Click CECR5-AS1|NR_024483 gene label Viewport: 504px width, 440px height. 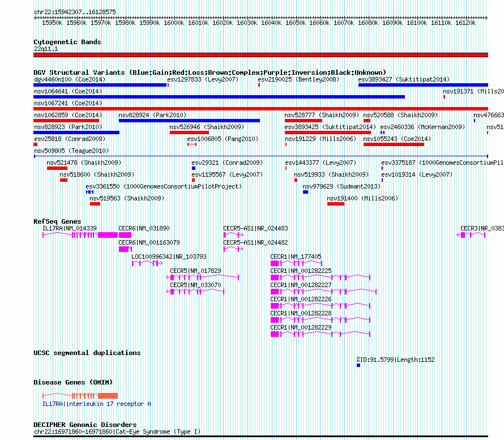pos(255,228)
